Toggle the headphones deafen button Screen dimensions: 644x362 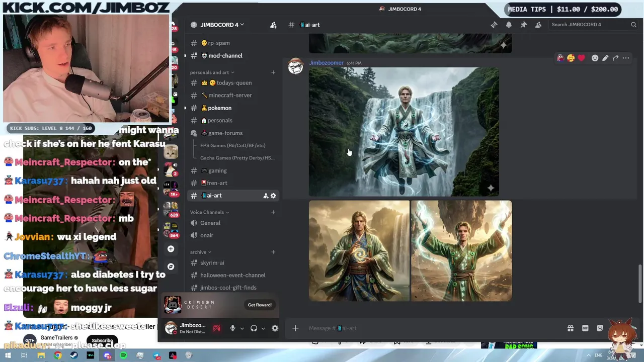click(254, 328)
